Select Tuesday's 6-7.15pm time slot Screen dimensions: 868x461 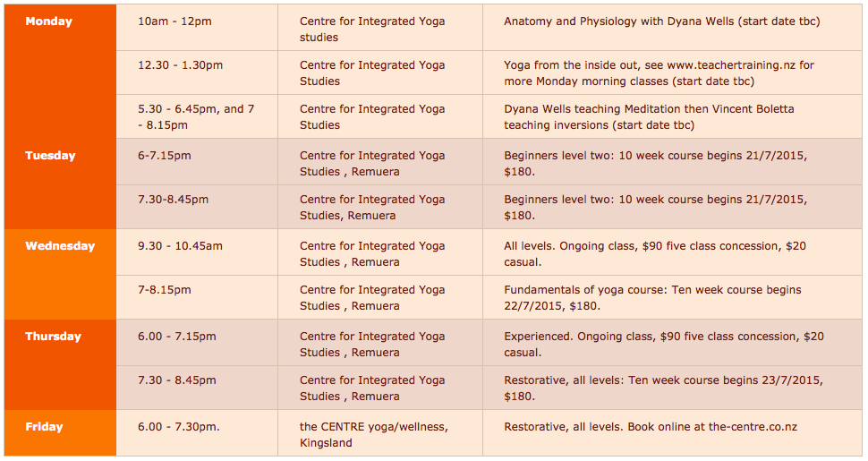coord(165,156)
